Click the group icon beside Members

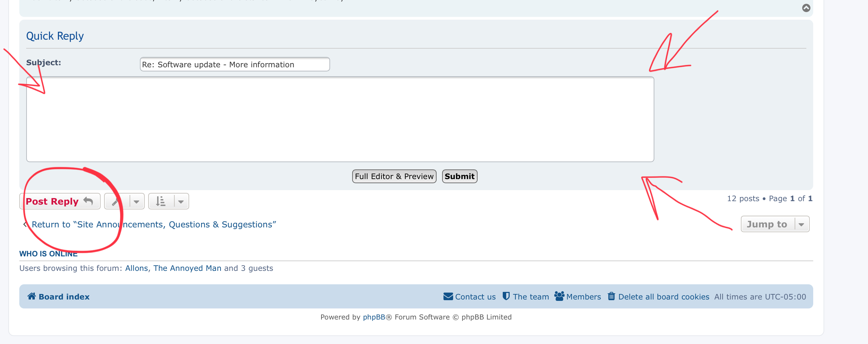tap(559, 296)
